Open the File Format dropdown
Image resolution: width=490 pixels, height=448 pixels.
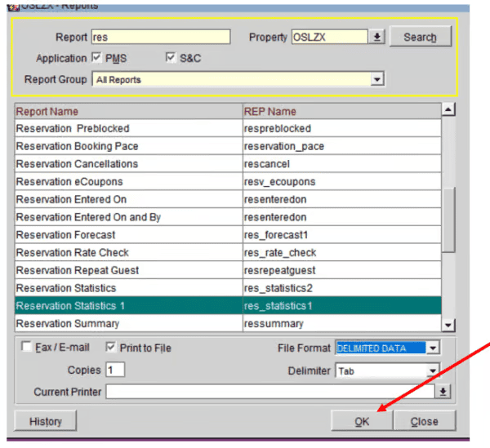click(433, 348)
